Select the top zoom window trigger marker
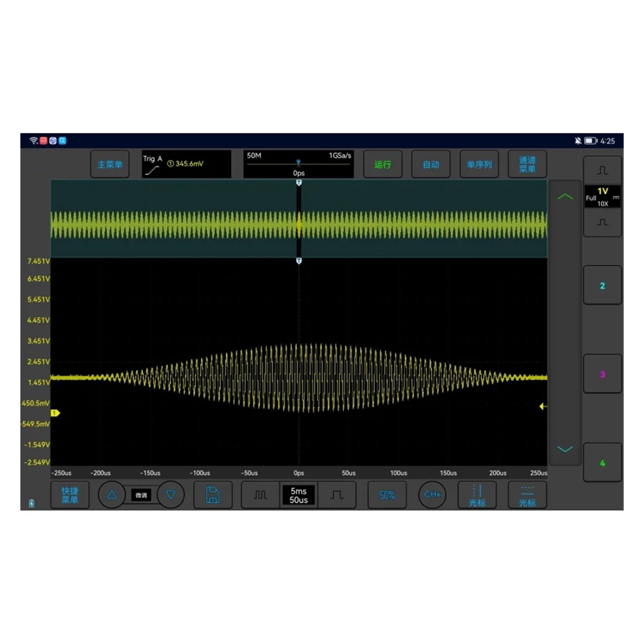This screenshot has width=644, height=644. (299, 183)
